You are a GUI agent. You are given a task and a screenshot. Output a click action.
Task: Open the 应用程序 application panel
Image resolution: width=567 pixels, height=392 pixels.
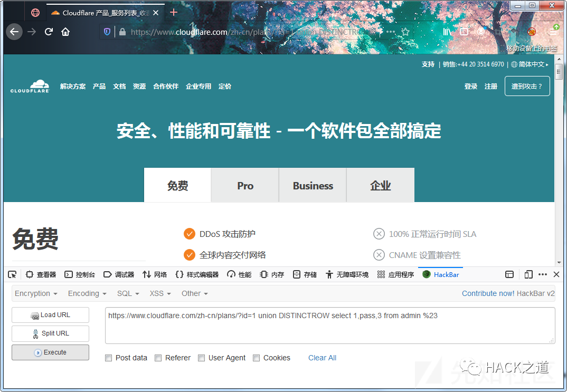coord(395,274)
